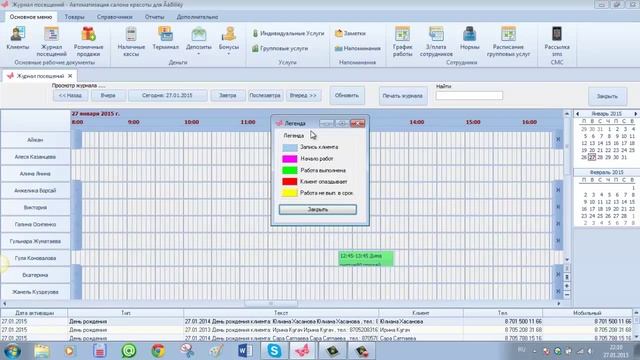Switch to the Товары ribbon tab
The width and height of the screenshot is (640, 360).
point(74,17)
